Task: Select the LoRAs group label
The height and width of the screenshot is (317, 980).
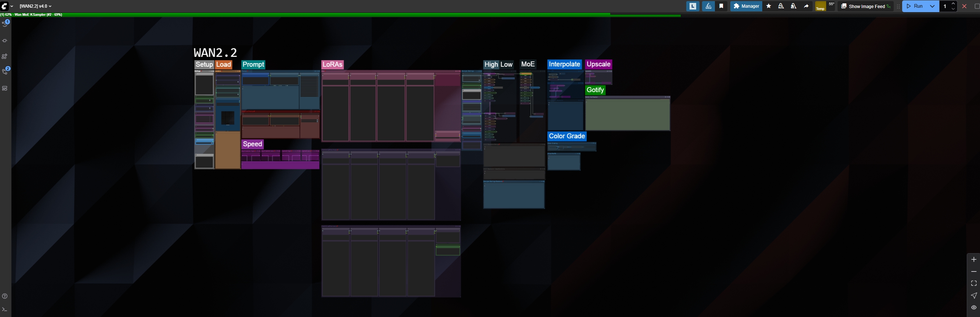Action: [x=333, y=65]
